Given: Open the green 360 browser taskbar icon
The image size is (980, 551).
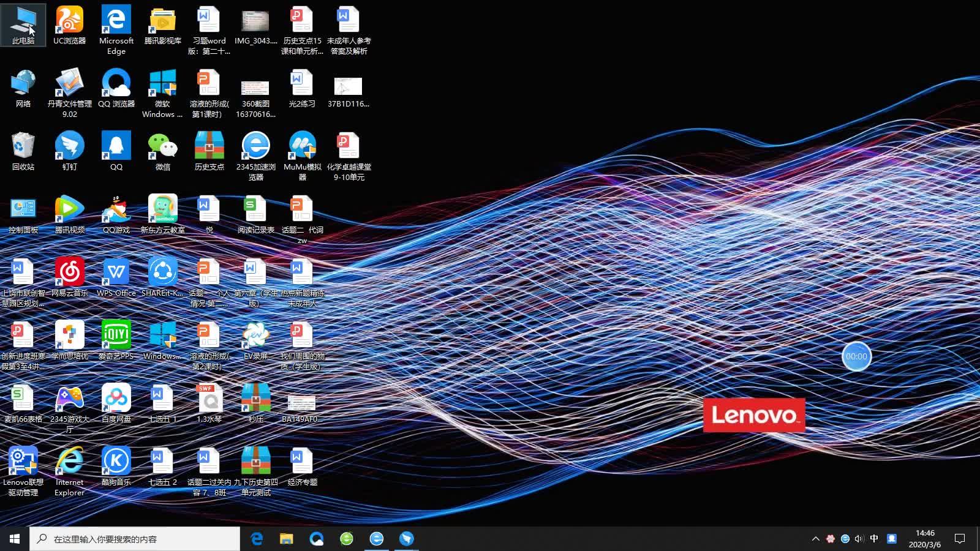Looking at the screenshot, I should (347, 539).
